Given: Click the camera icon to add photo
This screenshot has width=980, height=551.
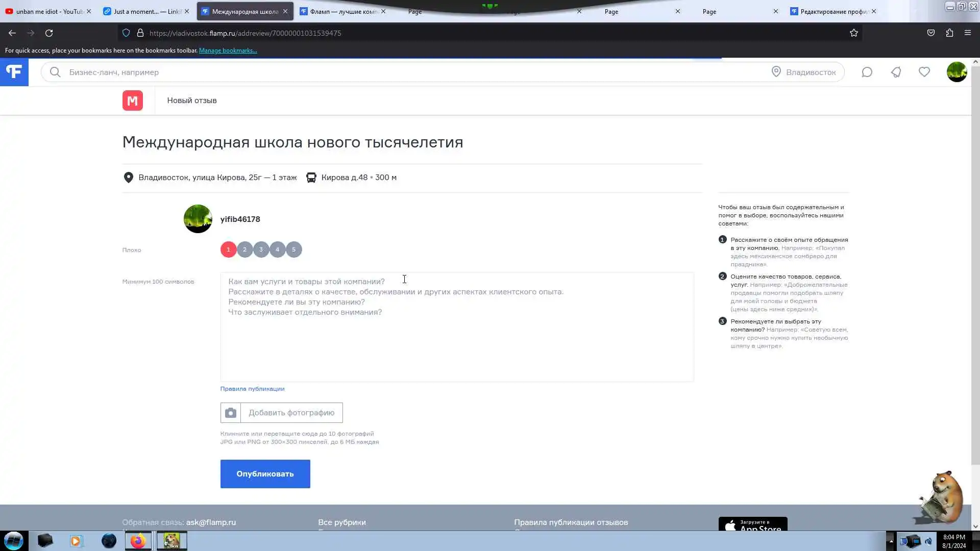Looking at the screenshot, I should 231,413.
